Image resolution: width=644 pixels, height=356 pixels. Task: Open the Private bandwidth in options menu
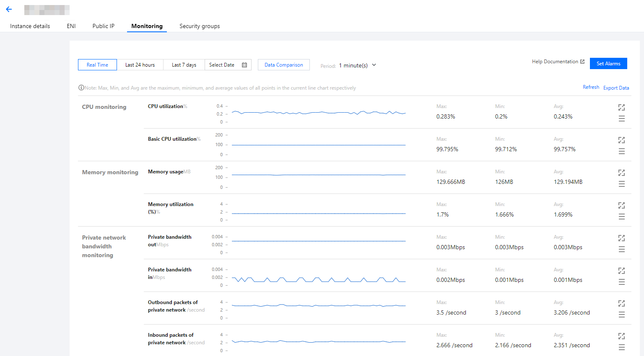pyautogui.click(x=621, y=282)
